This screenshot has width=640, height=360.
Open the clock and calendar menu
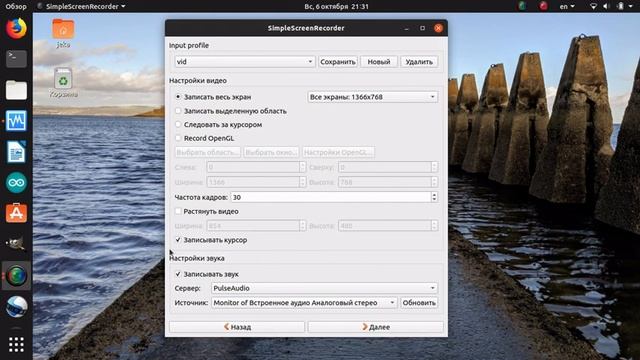pyautogui.click(x=336, y=7)
